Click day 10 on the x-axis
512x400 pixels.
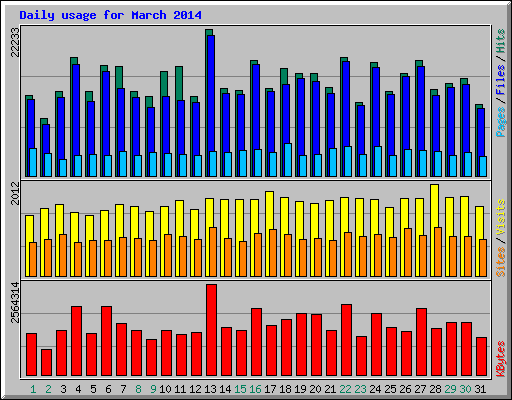[x=165, y=389]
